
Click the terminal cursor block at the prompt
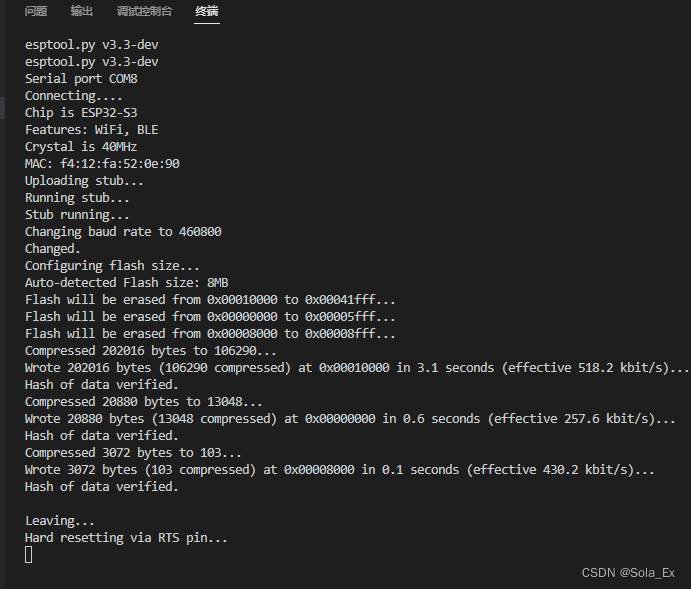pos(29,554)
